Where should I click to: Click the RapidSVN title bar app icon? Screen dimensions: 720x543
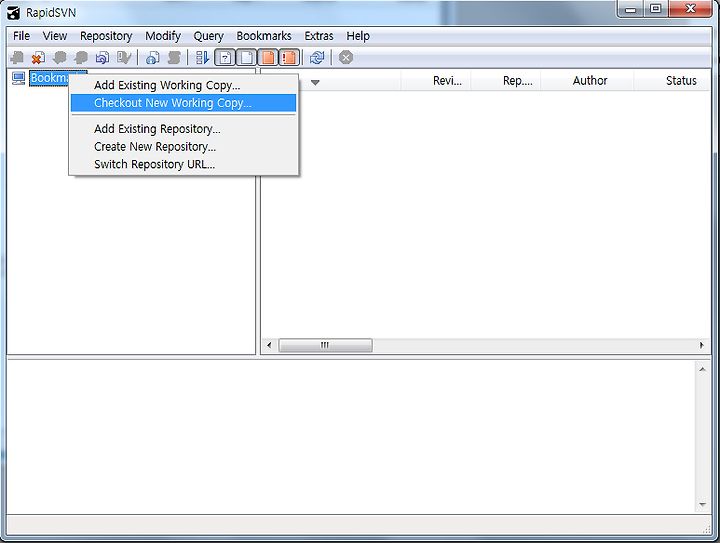click(14, 12)
